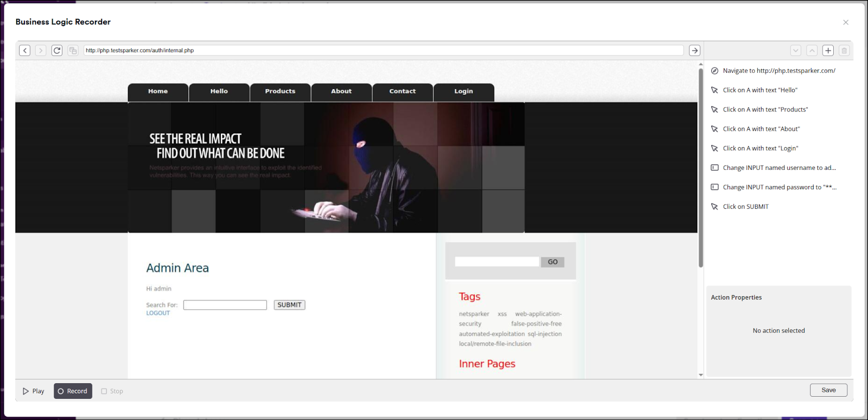Screen dimensions: 868x420
Task: Click the Save button
Action: (828, 390)
